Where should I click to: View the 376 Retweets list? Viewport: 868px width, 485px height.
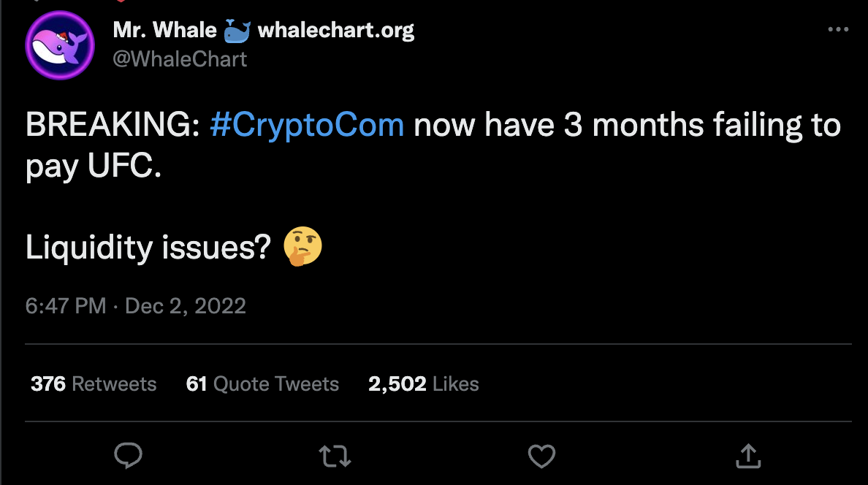[94, 383]
